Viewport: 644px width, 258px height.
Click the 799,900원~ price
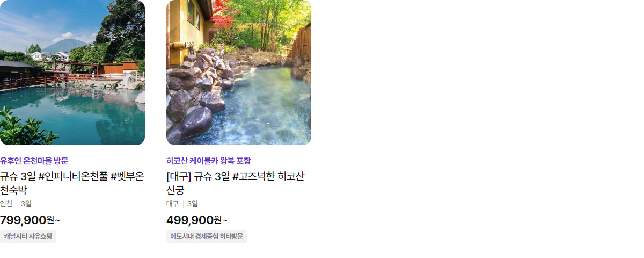click(x=30, y=220)
